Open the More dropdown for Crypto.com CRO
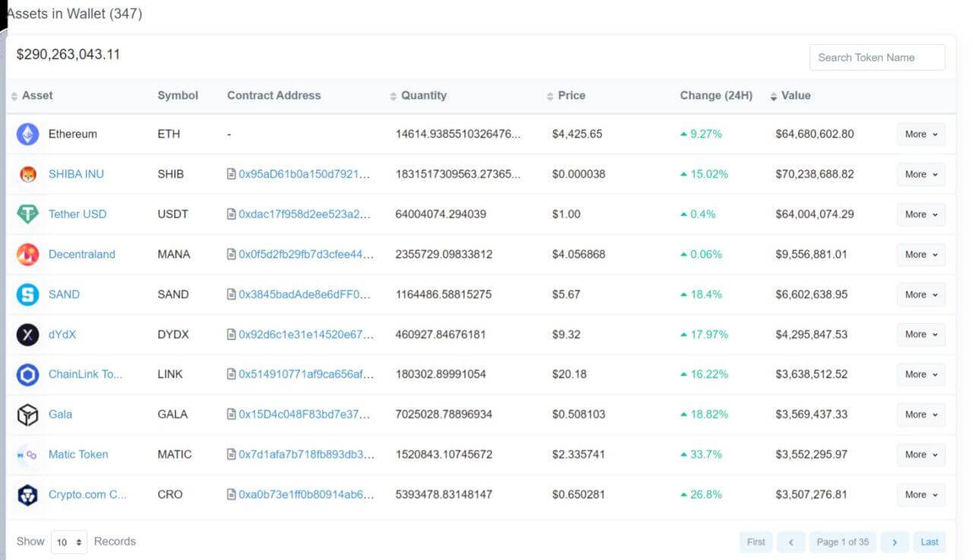 [921, 495]
